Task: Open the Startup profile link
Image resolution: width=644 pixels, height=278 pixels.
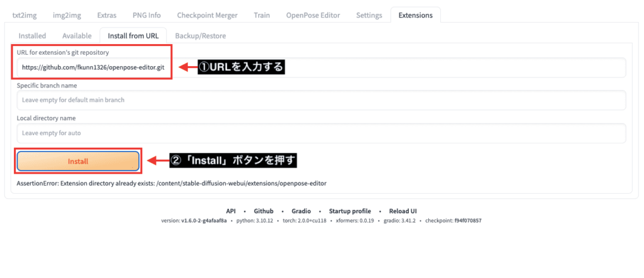Action: pyautogui.click(x=350, y=211)
